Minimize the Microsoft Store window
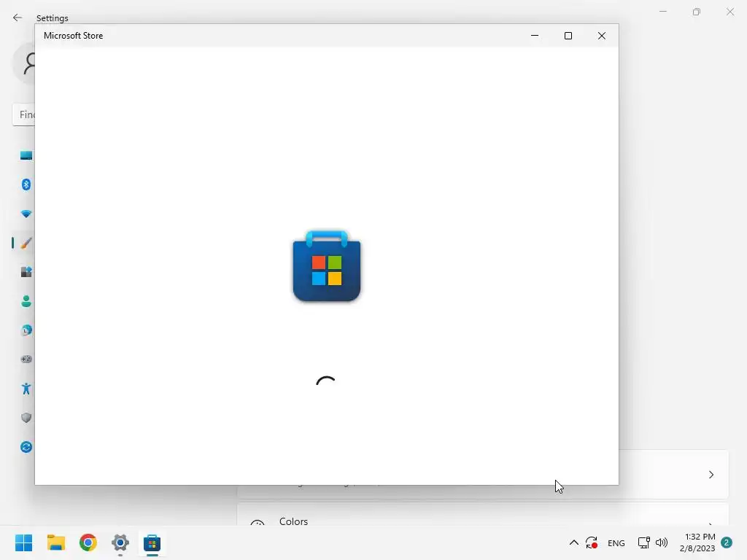The image size is (747, 560). point(535,36)
